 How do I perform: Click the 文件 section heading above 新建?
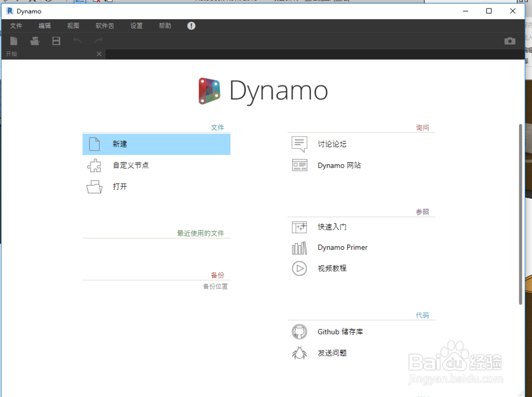(x=218, y=128)
